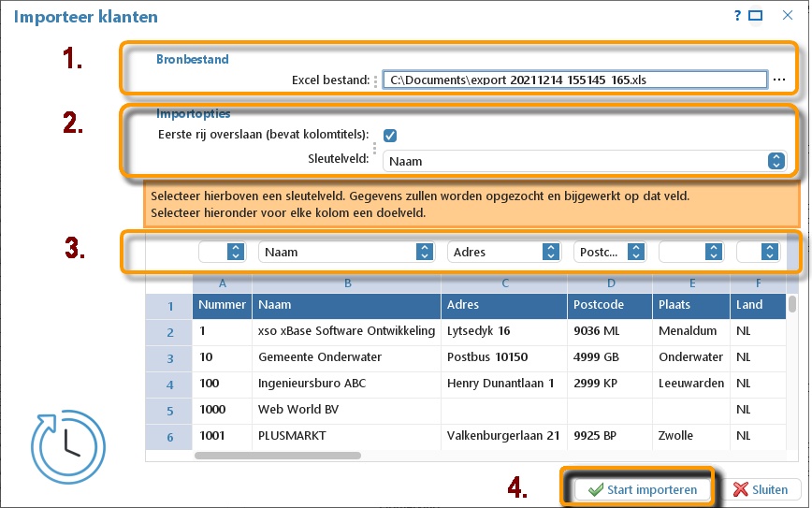Select cell 2999 KP
This screenshot has height=508, width=812.
click(x=610, y=384)
